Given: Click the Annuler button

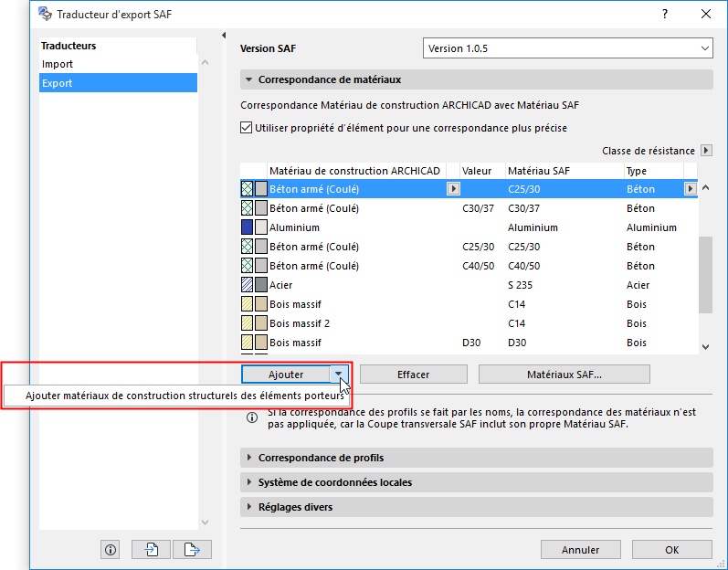Looking at the screenshot, I should (x=580, y=550).
